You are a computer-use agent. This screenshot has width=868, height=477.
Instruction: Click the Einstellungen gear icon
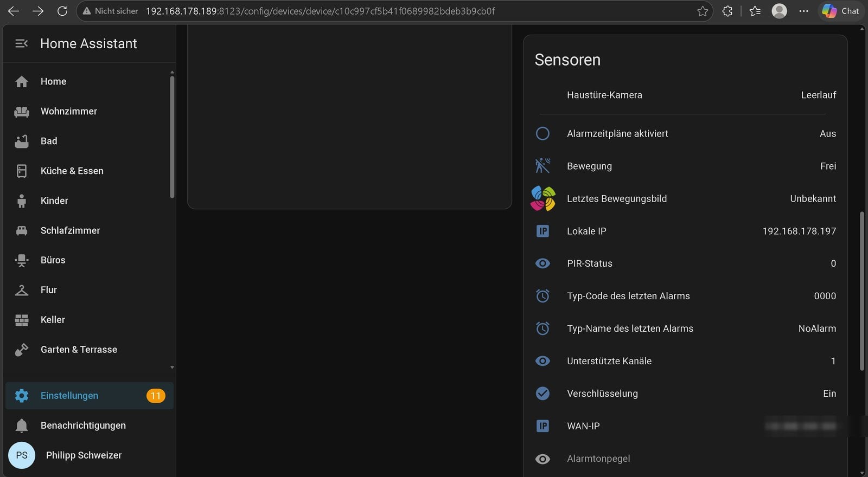22,396
